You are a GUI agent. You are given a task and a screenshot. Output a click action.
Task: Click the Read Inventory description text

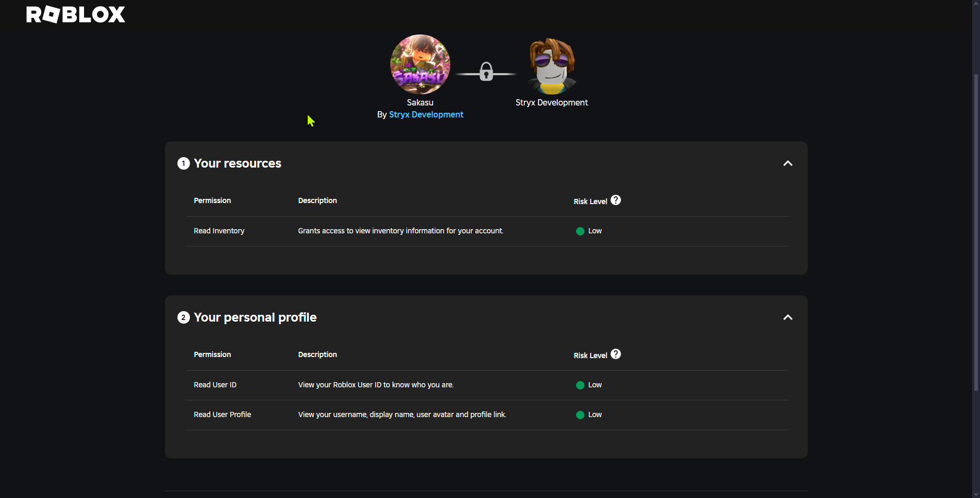[401, 231]
